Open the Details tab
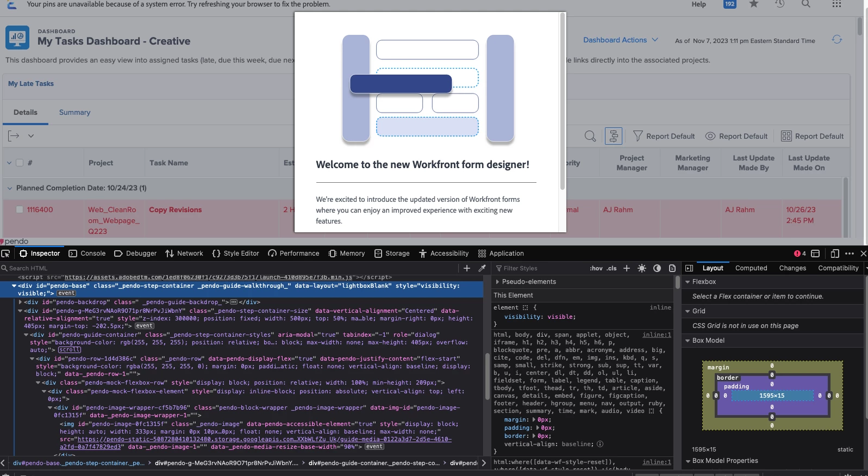The height and width of the screenshot is (476, 868). pyautogui.click(x=26, y=112)
